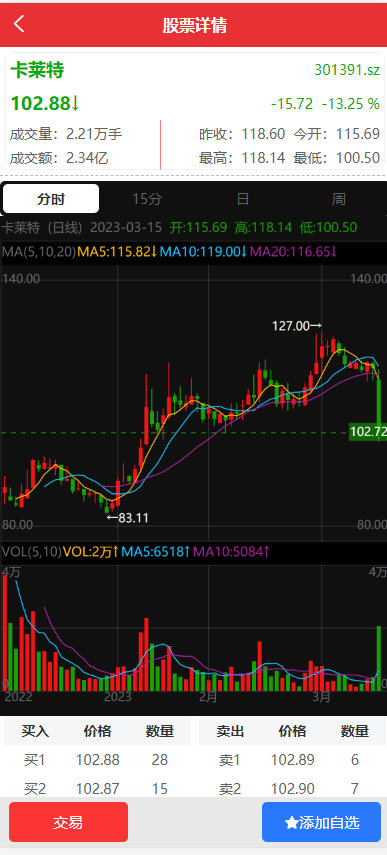Image resolution: width=387 pixels, height=855 pixels.
Task: Click the 买2 quantity 15
Action: pos(160,788)
